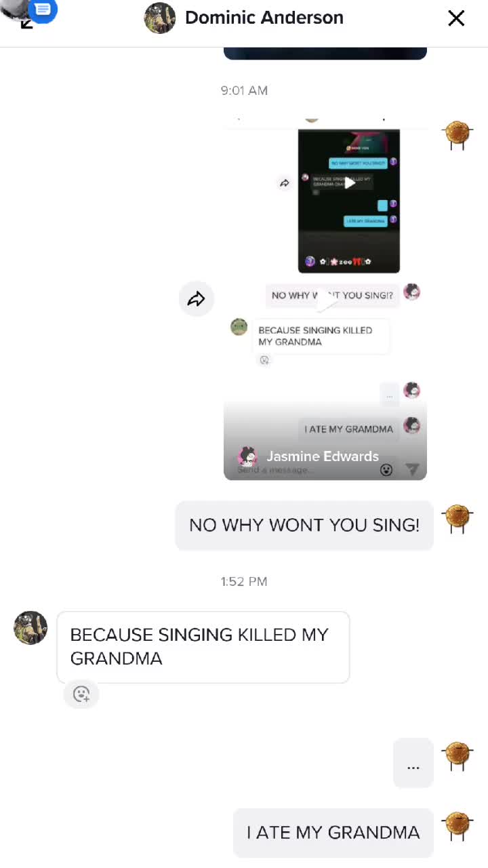This screenshot has height=868, width=488.
Task: Tap the I ATE MY GRANDMA message bubble
Action: [333, 833]
